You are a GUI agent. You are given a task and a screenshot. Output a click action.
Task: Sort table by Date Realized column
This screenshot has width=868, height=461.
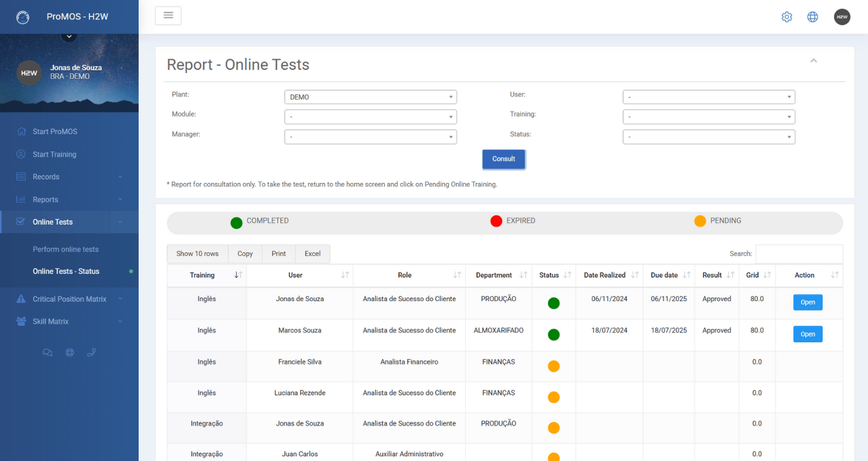pos(609,275)
